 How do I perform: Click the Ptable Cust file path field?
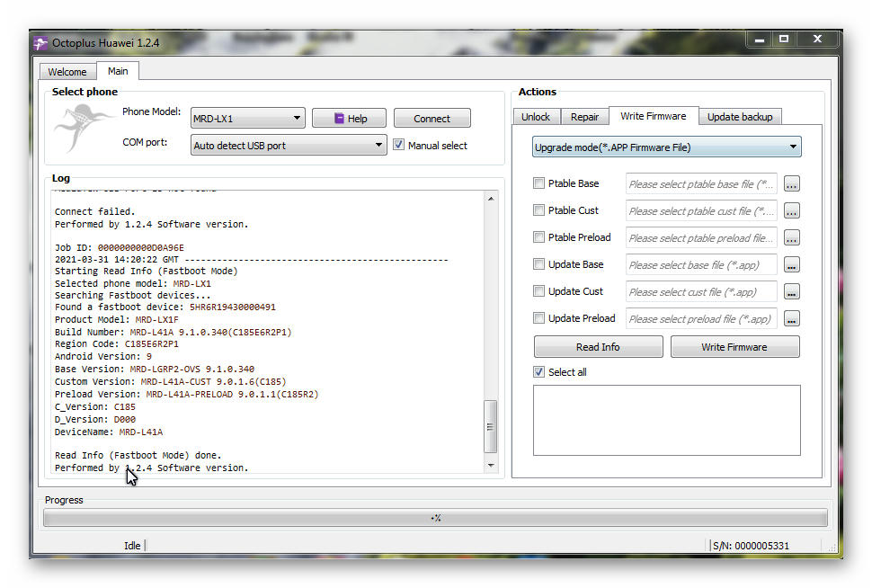(700, 211)
